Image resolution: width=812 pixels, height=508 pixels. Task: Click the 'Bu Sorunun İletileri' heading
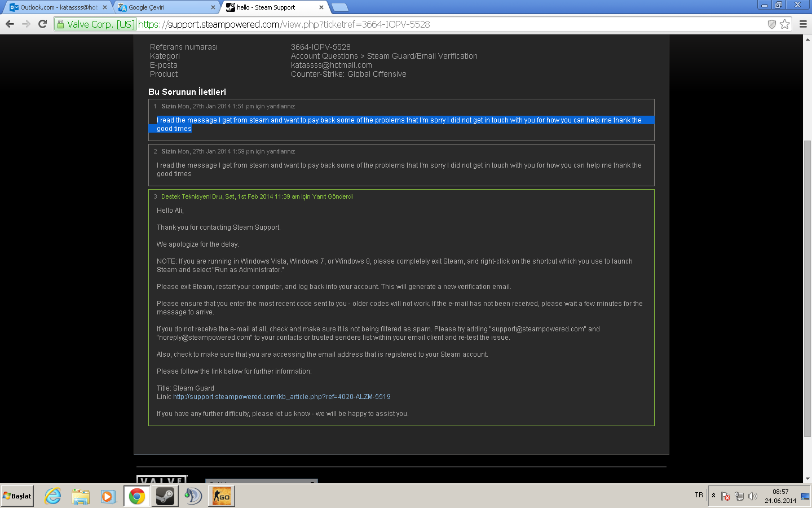tap(187, 91)
